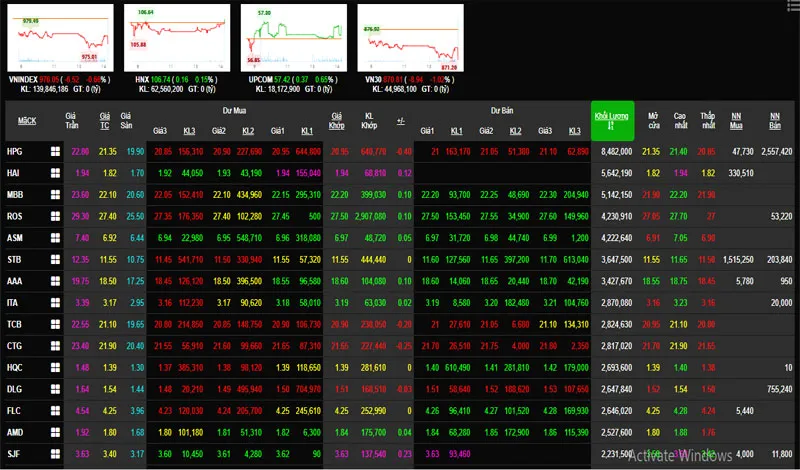
Task: Click the KL1 header under Dư Mua
Action: pyautogui.click(x=307, y=131)
